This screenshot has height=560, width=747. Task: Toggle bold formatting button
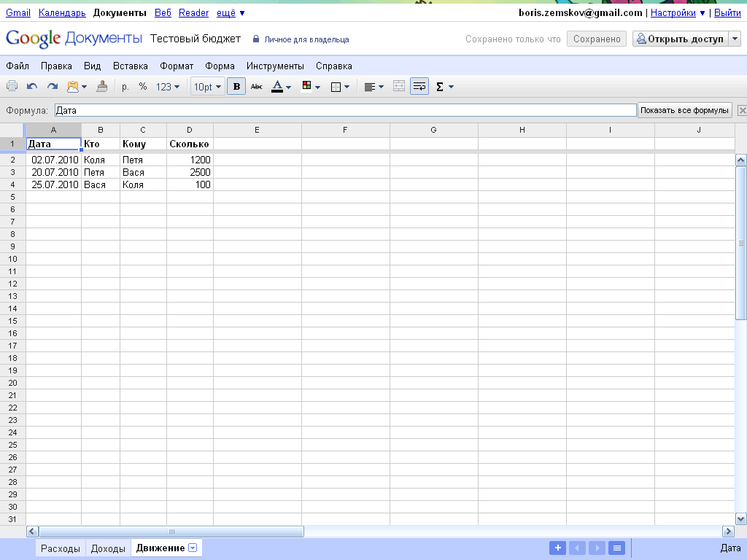pos(236,87)
